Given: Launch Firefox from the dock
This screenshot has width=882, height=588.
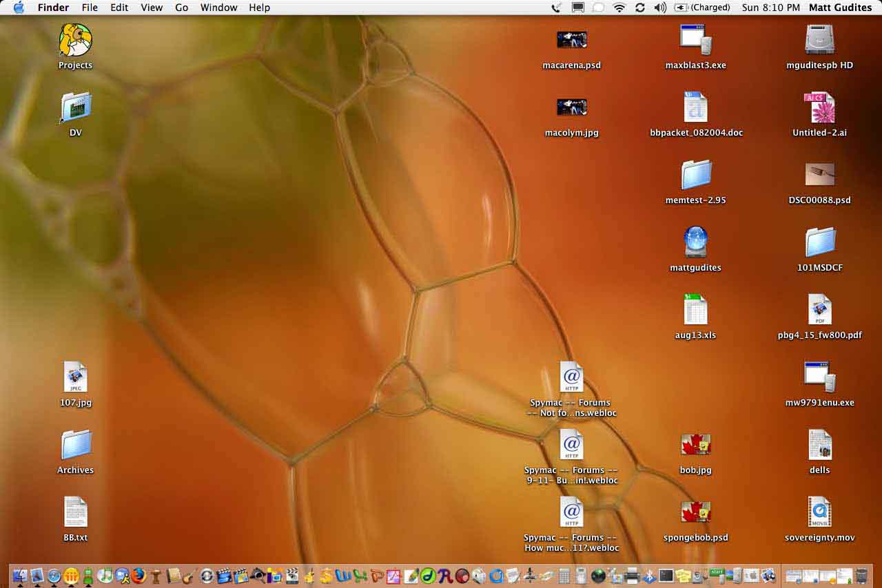Looking at the screenshot, I should pyautogui.click(x=139, y=576).
